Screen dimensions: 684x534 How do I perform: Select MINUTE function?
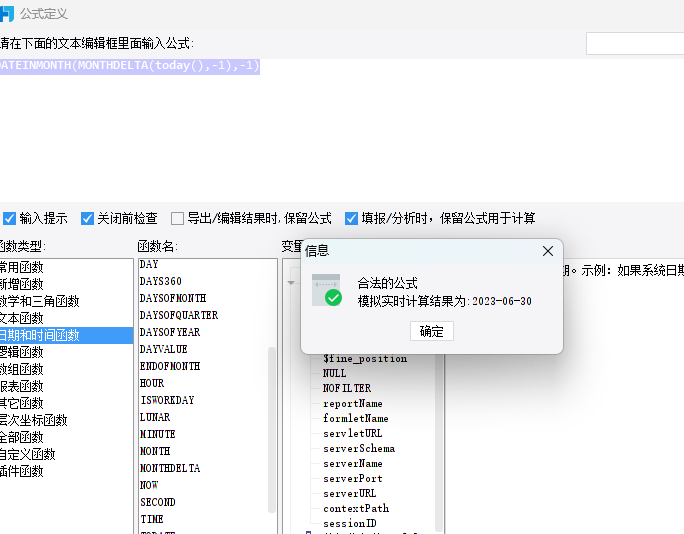point(157,435)
